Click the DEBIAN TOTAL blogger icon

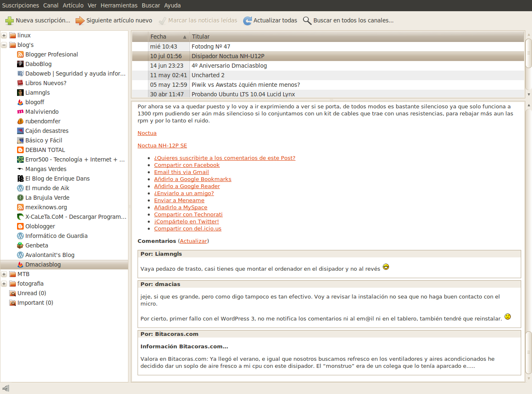pyautogui.click(x=20, y=150)
